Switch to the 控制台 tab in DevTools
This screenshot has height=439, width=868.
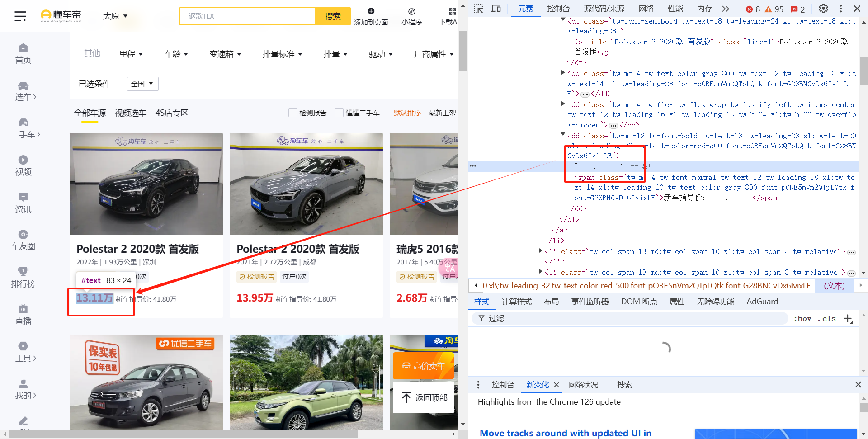click(558, 9)
